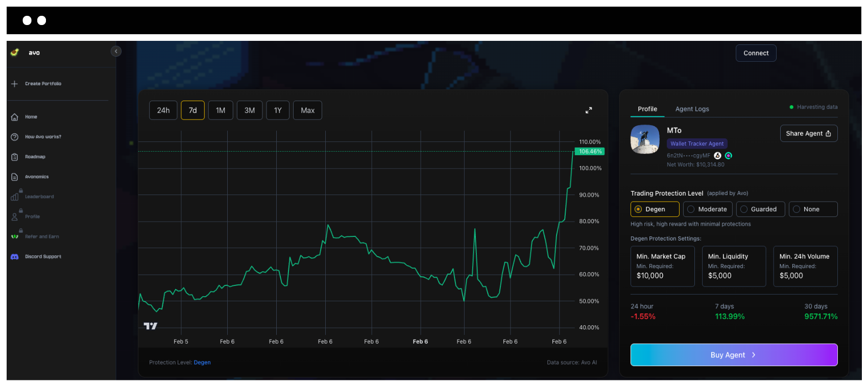Click the TradingView logo on chart

click(x=150, y=326)
